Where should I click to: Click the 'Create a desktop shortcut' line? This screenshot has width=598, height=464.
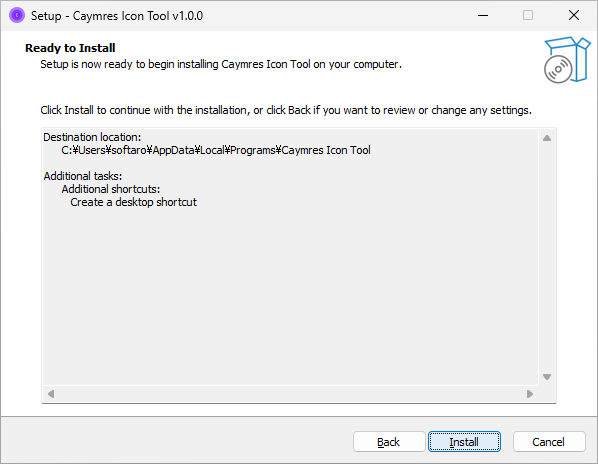[133, 202]
